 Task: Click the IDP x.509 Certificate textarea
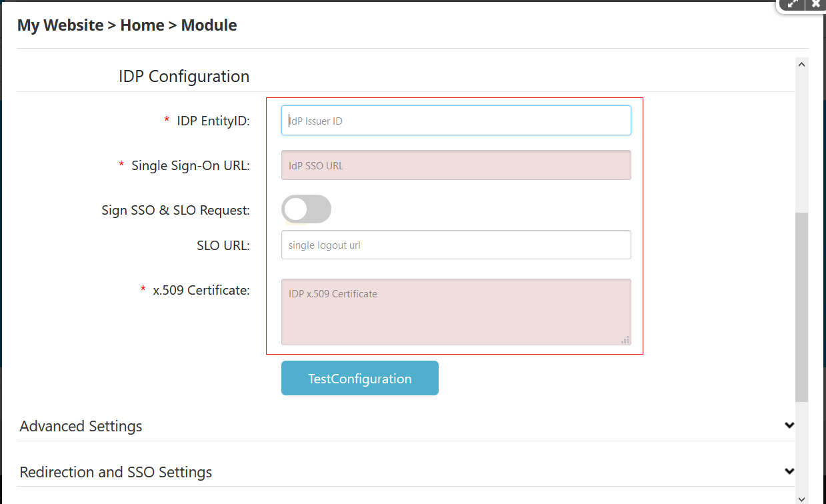456,312
